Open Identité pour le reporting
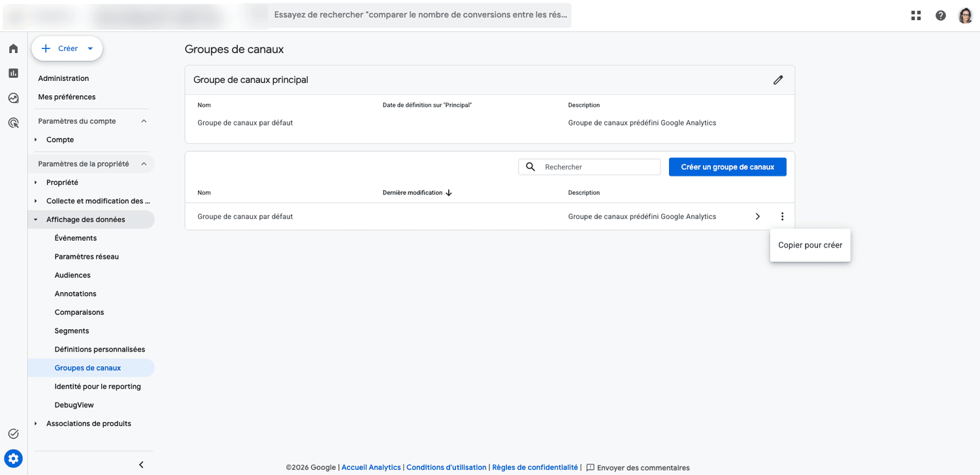The height and width of the screenshot is (475, 980). point(97,387)
